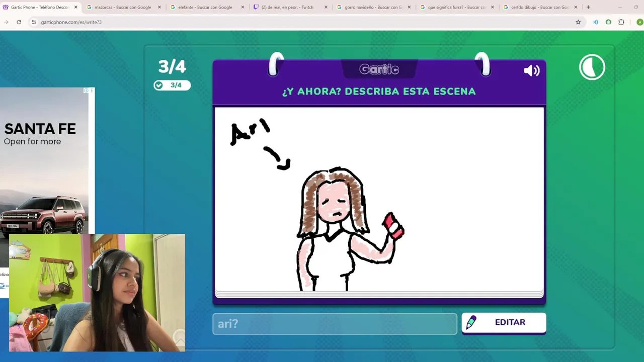Go forward with the browser arrow

pyautogui.click(x=6, y=22)
